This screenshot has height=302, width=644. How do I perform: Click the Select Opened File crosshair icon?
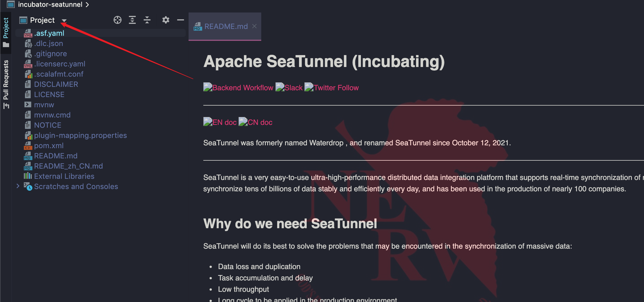click(117, 20)
